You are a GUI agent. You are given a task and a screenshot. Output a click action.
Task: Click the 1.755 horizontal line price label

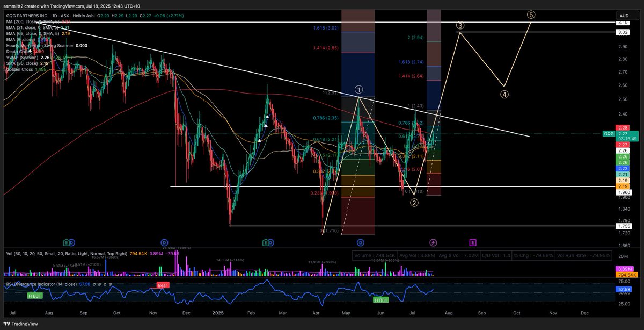click(624, 226)
